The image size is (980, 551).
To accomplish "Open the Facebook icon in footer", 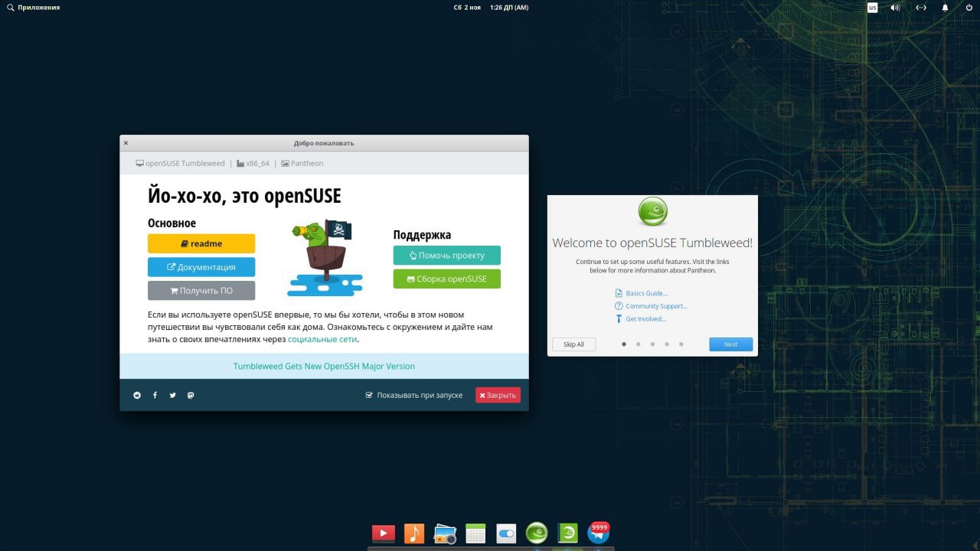I will click(155, 395).
